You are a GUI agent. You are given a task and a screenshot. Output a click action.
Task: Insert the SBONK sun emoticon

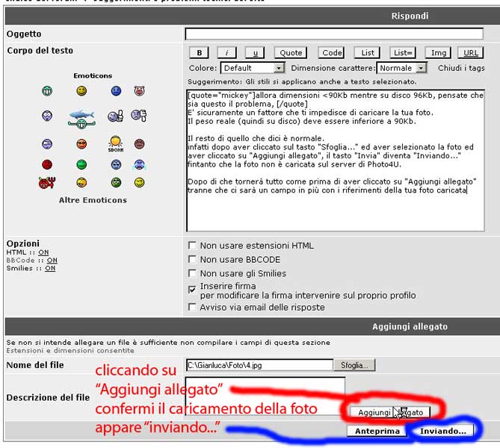click(x=115, y=143)
